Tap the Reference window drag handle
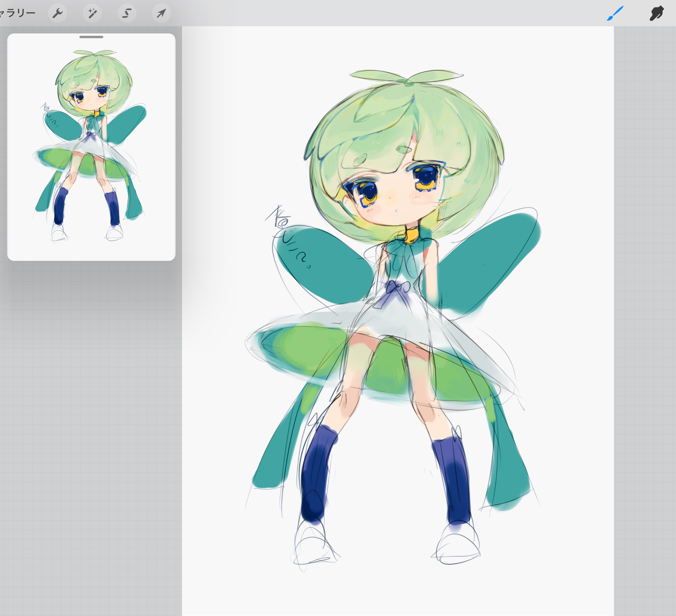The image size is (676, 616). [x=91, y=37]
